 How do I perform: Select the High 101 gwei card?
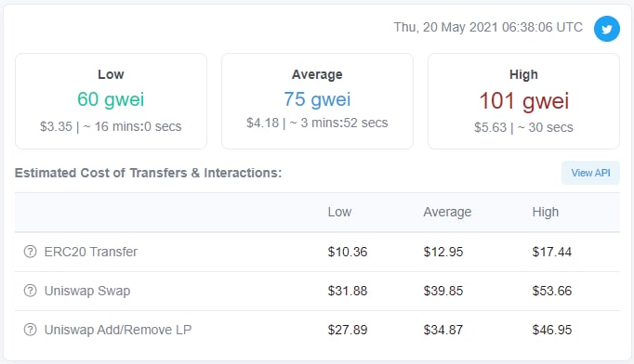click(x=523, y=101)
